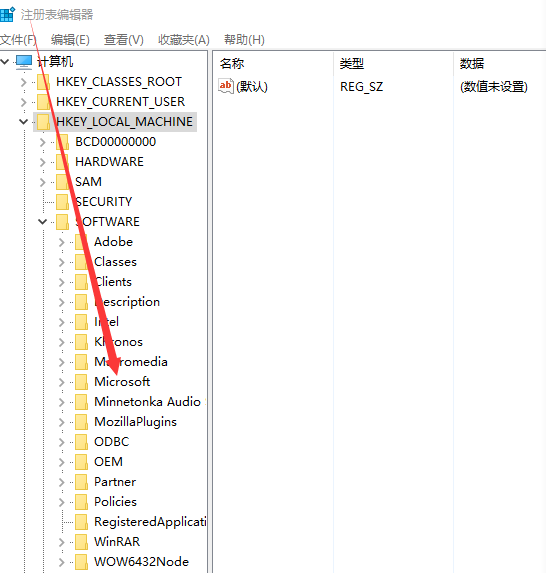Image resolution: width=546 pixels, height=573 pixels.
Task: Collapse the 计算机 root node
Action: (5, 62)
